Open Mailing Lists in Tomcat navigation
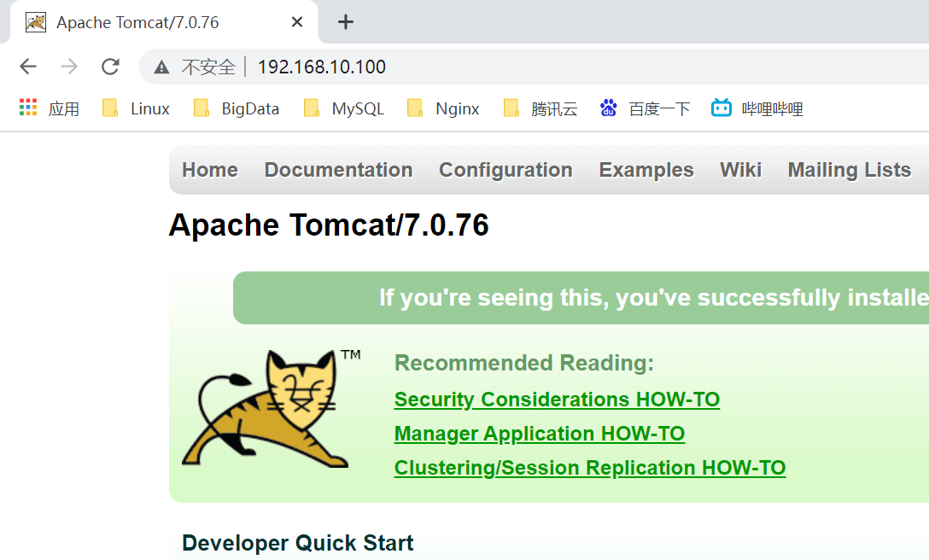 849,170
